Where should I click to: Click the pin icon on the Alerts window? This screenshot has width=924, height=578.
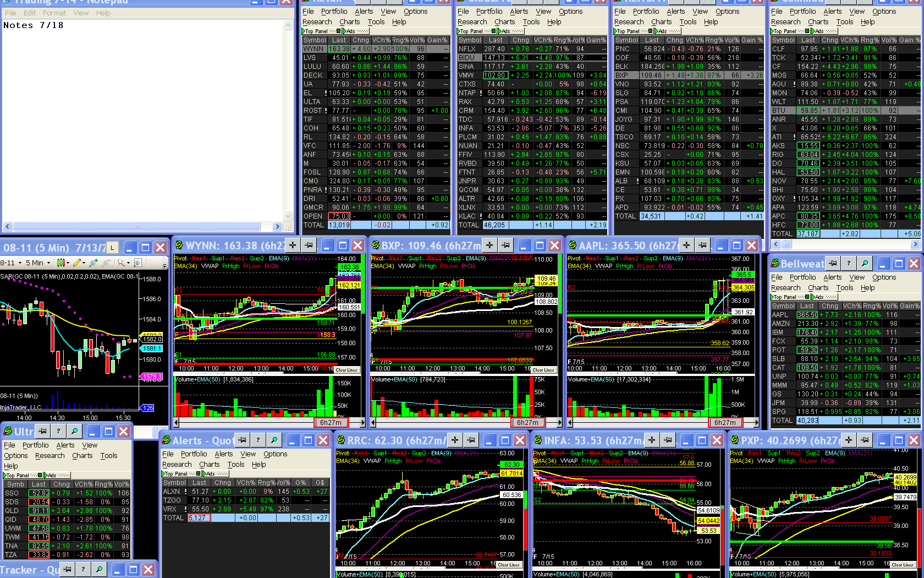pyautogui.click(x=243, y=440)
